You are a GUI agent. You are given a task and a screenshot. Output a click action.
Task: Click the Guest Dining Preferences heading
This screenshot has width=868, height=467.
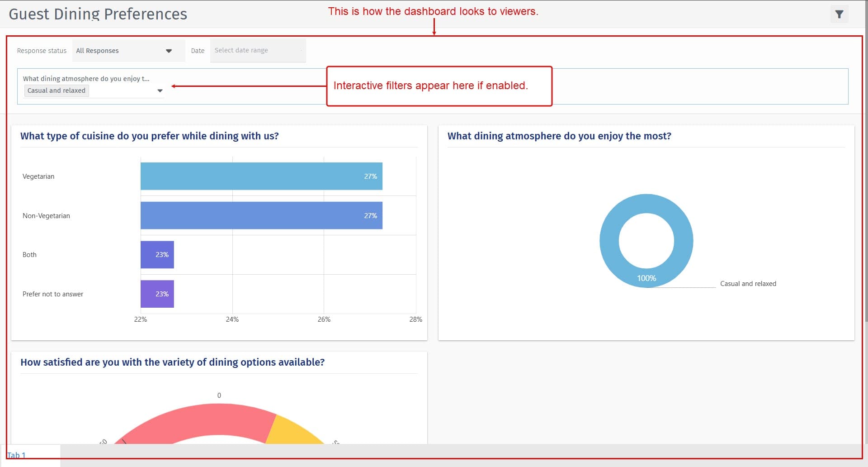coord(98,14)
